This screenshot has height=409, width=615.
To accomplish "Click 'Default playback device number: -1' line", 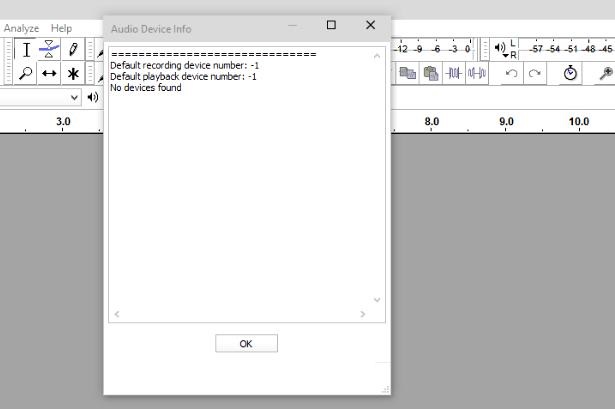I will click(183, 76).
